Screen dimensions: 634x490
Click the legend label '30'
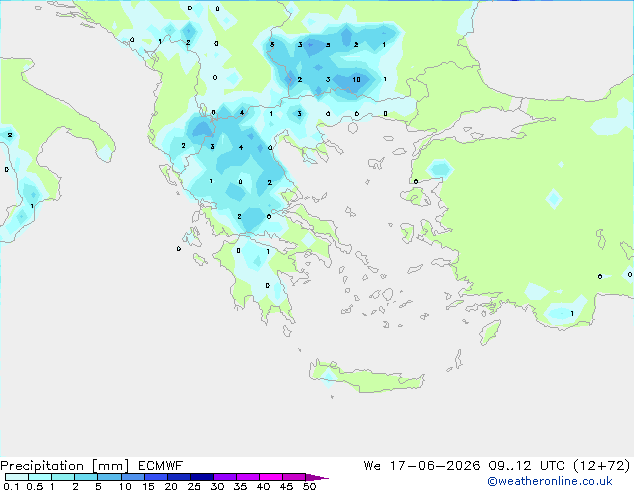click(217, 486)
